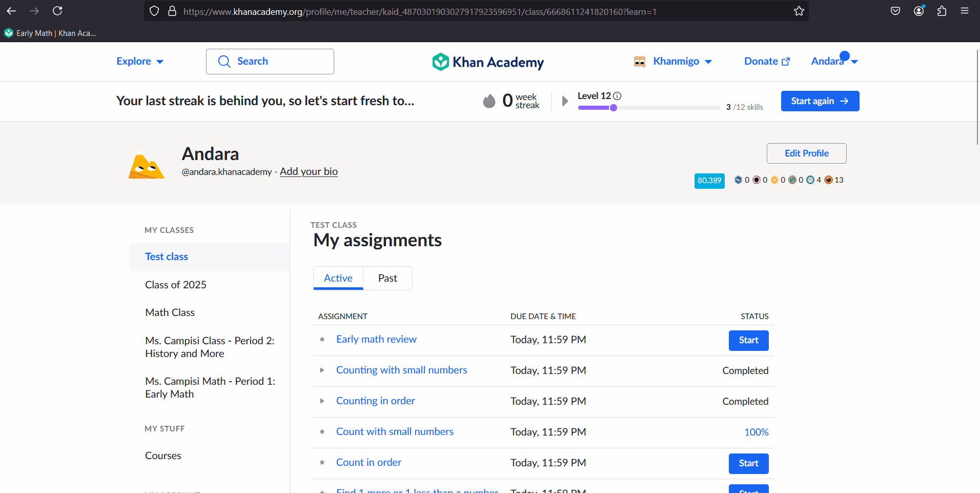Click the search magnifier icon
Image resolution: width=980 pixels, height=493 pixels.
coord(224,62)
